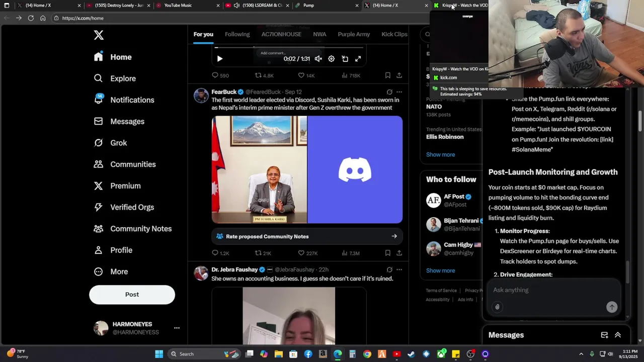Open Dr. Jebra Faushay's profile name
The width and height of the screenshot is (644, 362).
click(234, 269)
